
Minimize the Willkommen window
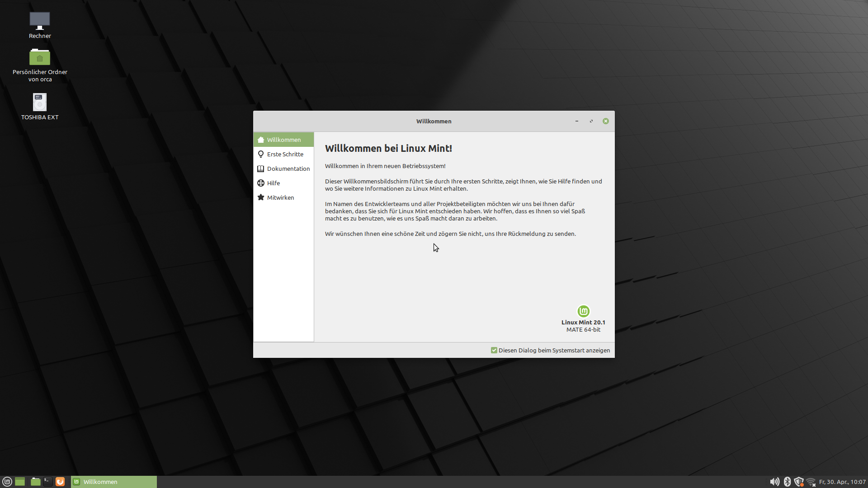pos(577,121)
